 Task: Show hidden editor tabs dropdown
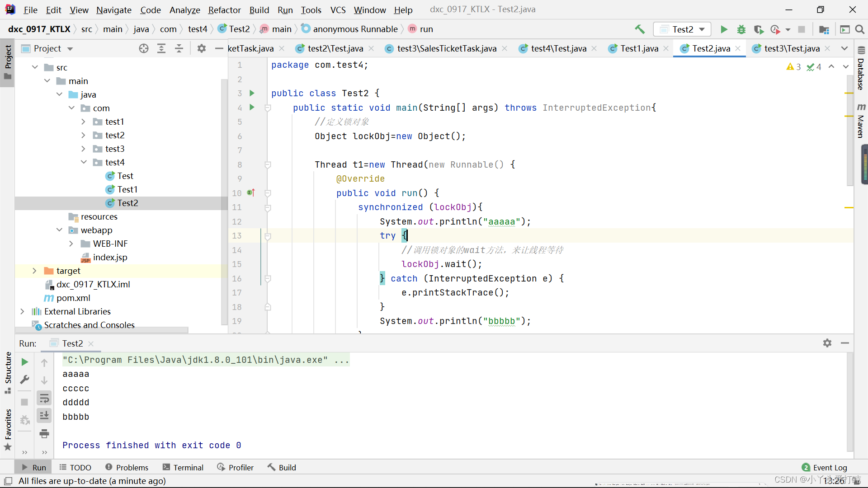[x=844, y=48]
